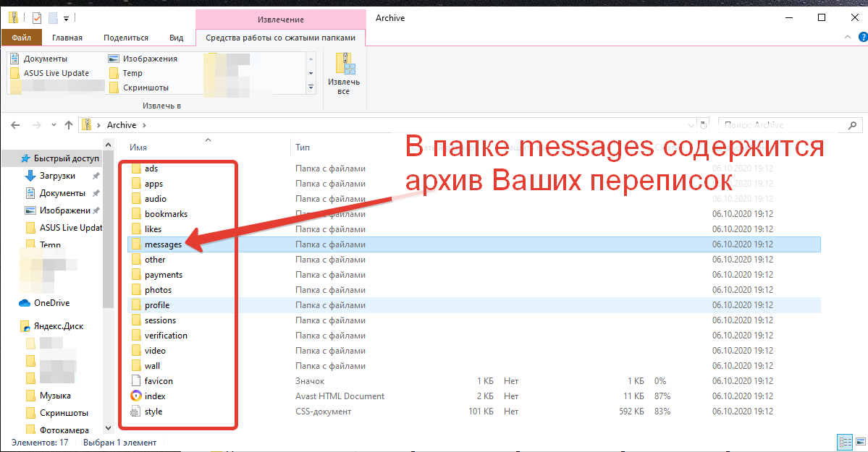Viewport: 868px width, 452px height.
Task: Open OneDrive in navigation pane
Action: [x=44, y=302]
